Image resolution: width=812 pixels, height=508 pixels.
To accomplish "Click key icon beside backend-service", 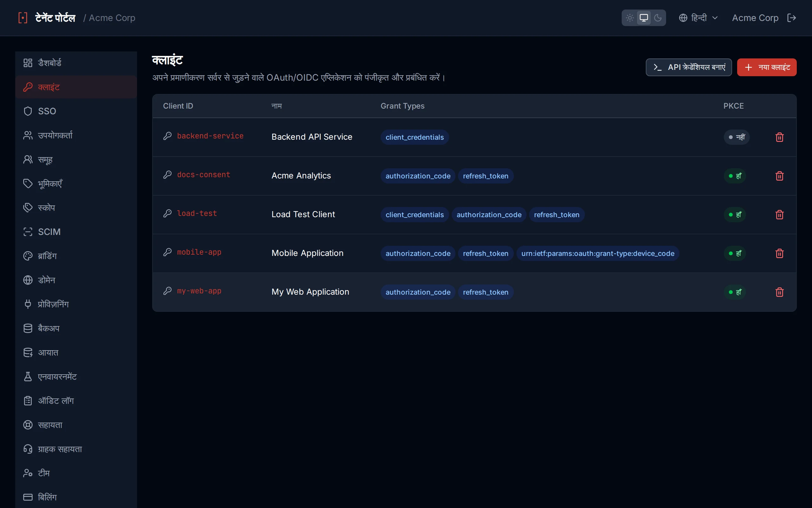I will [x=167, y=136].
